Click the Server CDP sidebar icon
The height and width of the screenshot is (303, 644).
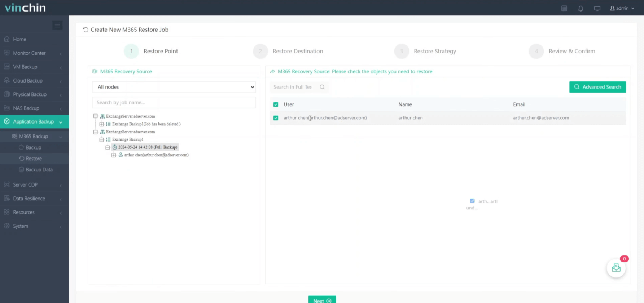coord(7,184)
